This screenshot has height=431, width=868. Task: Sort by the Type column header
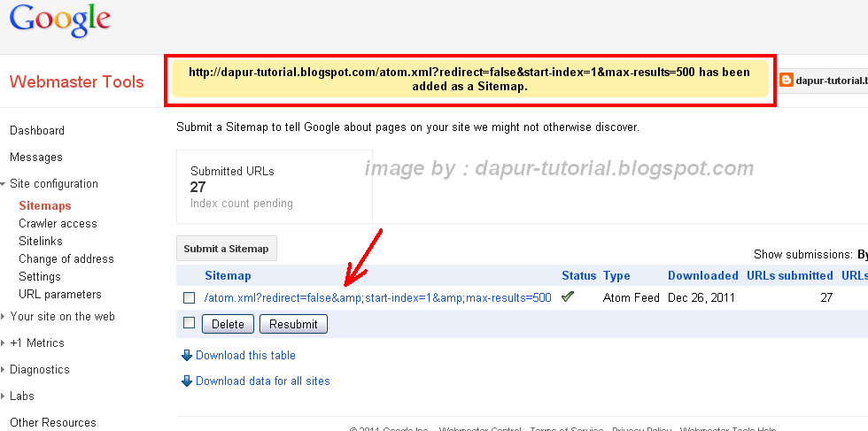click(616, 275)
